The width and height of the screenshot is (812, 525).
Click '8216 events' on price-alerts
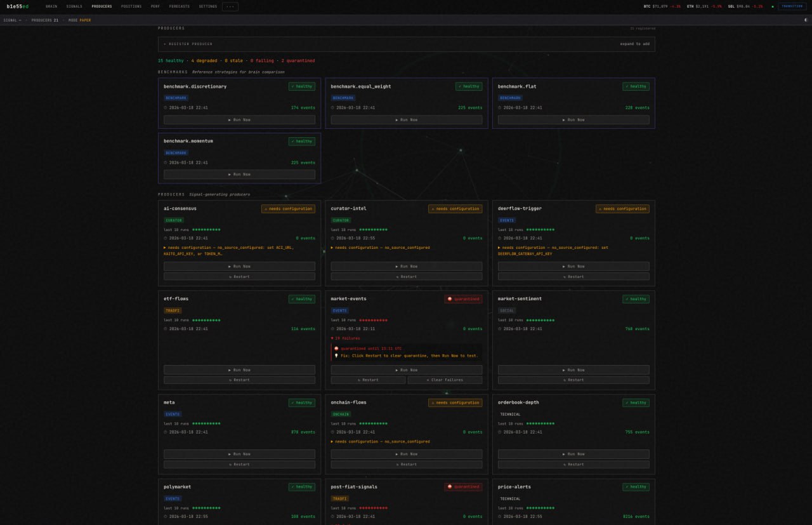click(636, 516)
